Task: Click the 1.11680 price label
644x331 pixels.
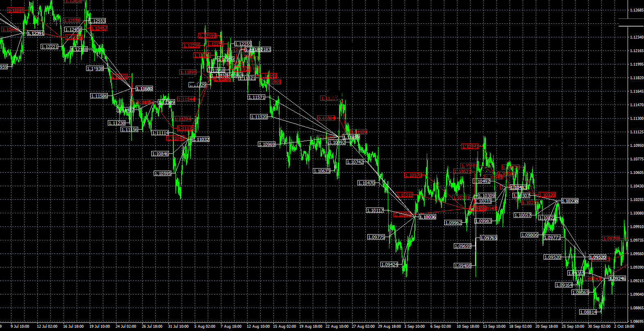Action: click(144, 89)
